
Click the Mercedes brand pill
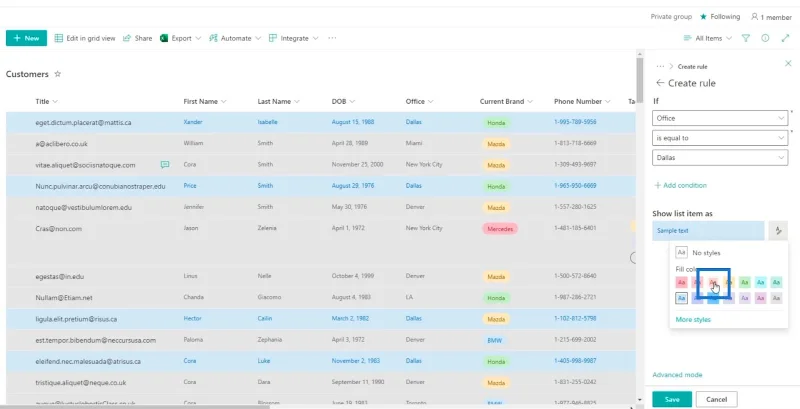point(500,228)
